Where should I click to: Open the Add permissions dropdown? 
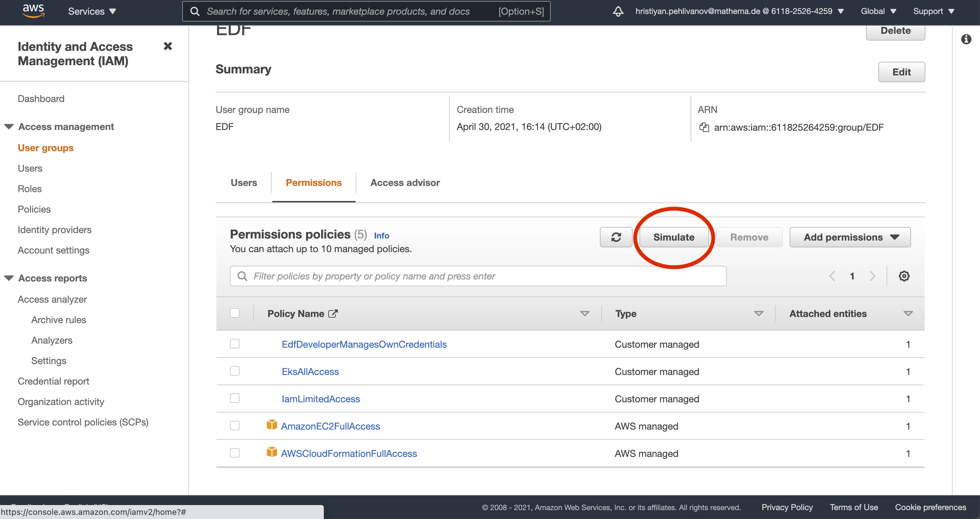click(850, 237)
